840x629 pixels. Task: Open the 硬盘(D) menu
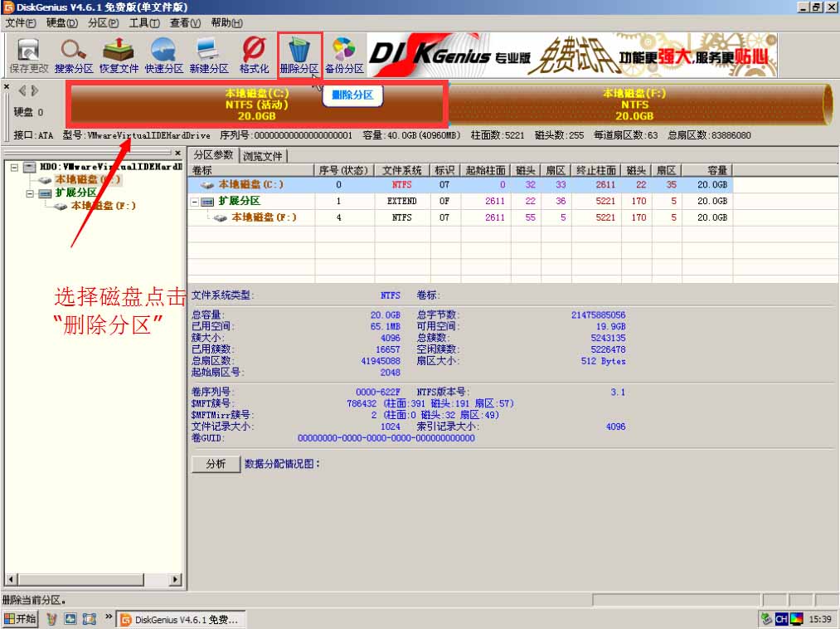point(56,22)
